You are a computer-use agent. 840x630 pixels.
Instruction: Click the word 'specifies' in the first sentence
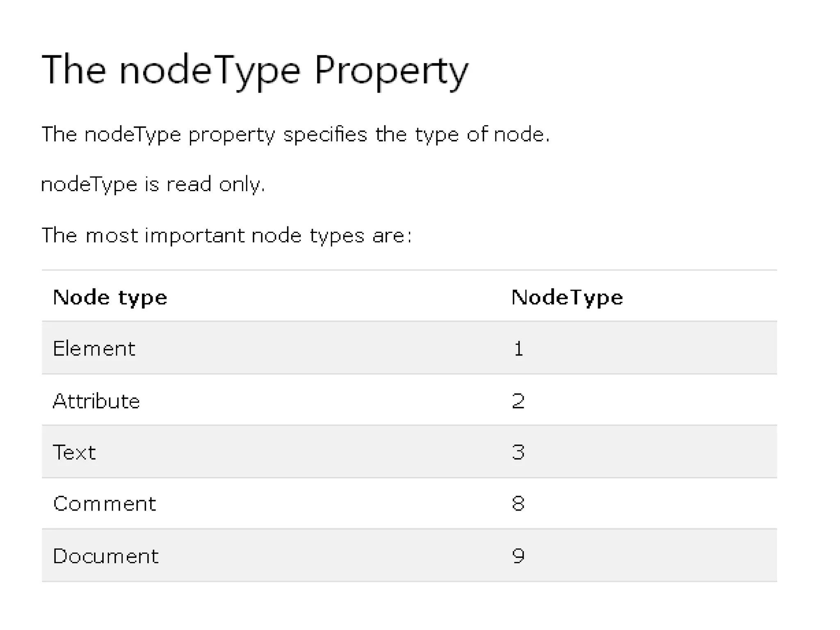[325, 135]
